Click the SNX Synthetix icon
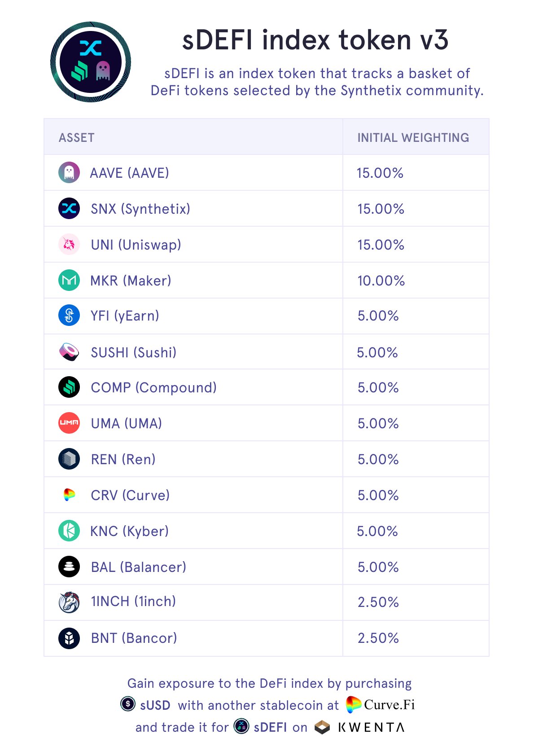534x756 pixels. 69,208
